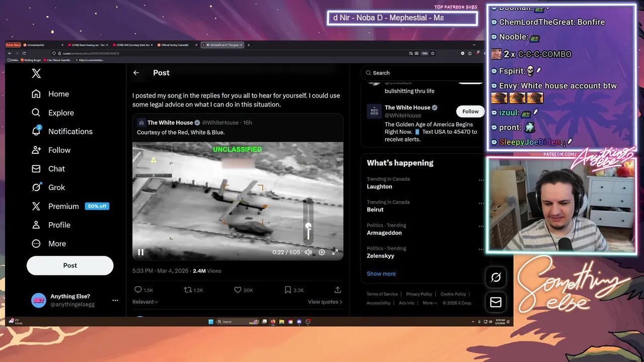
Task: Click the mail envelope icon on overlay
Action: pyautogui.click(x=496, y=302)
